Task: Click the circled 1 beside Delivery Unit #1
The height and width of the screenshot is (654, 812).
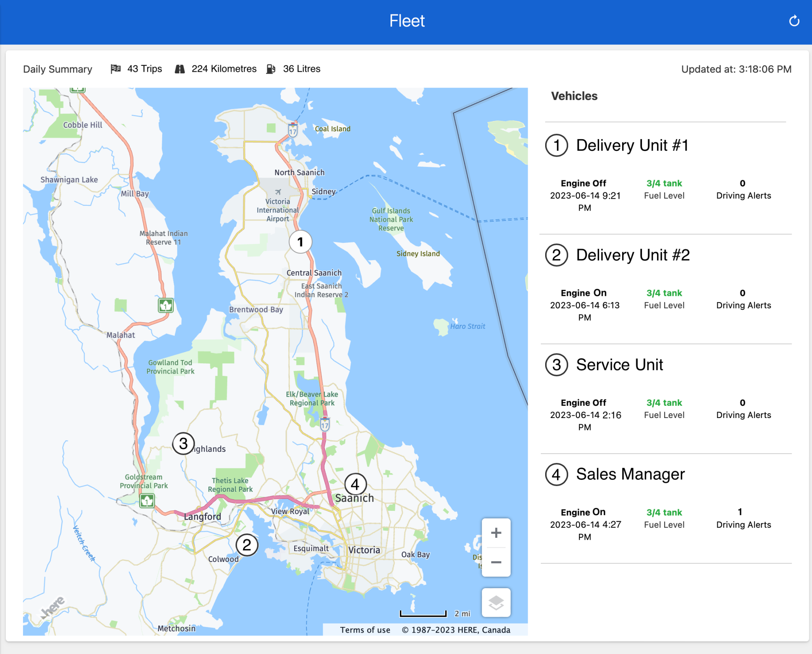Action: tap(557, 145)
